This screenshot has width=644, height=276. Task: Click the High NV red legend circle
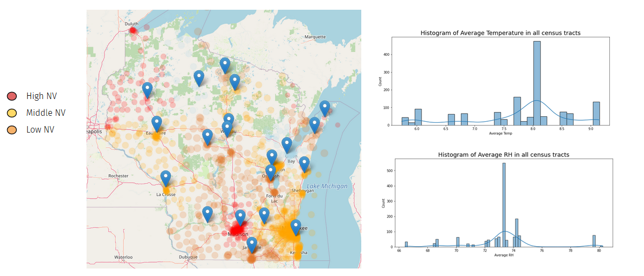11,96
